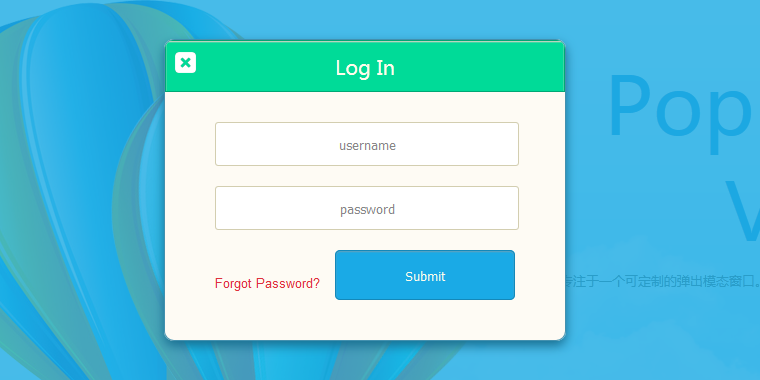Submit the login form

click(x=425, y=275)
